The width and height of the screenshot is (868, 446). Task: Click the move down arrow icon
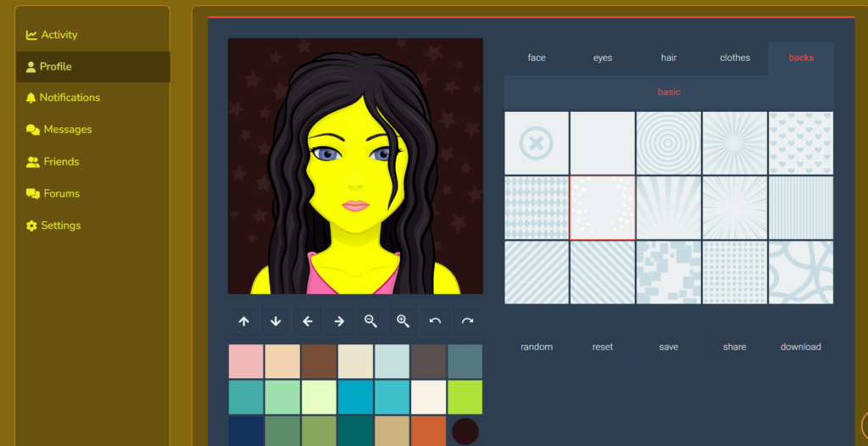point(275,321)
